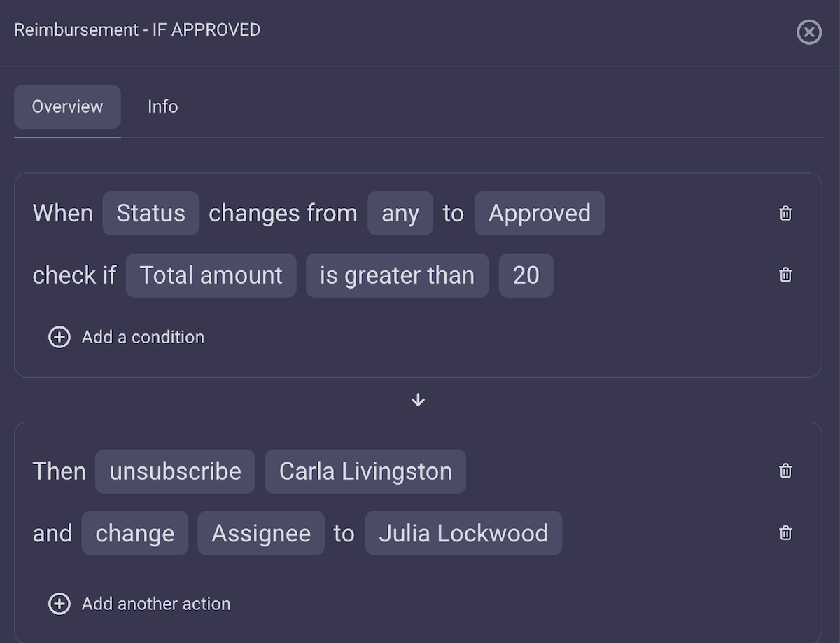Open the Status field selector
The image size is (840, 643).
[x=150, y=213]
